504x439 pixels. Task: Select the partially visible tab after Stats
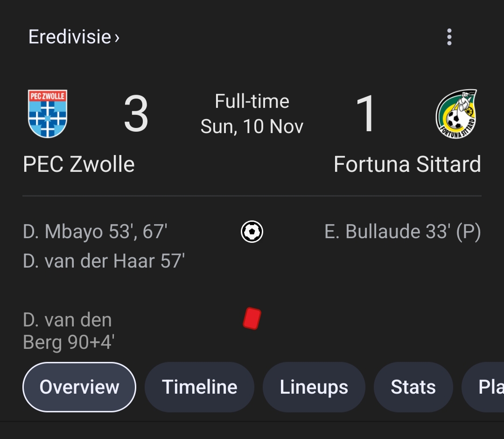483,387
